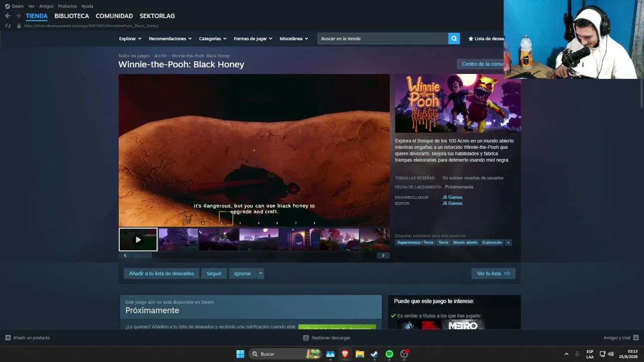Screen dimensions: 644x362
Task: Open the Amigos y chat icon
Action: (636, 338)
